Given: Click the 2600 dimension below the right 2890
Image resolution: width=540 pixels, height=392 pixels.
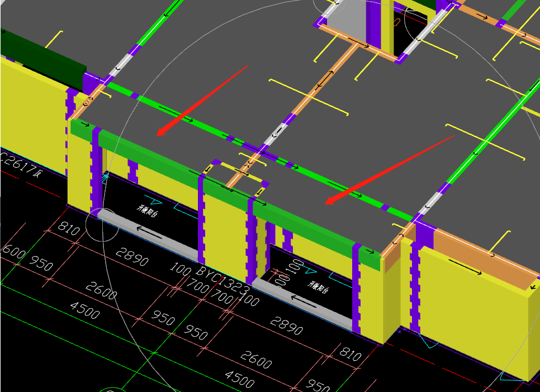Looking at the screenshot, I should click(x=256, y=360).
